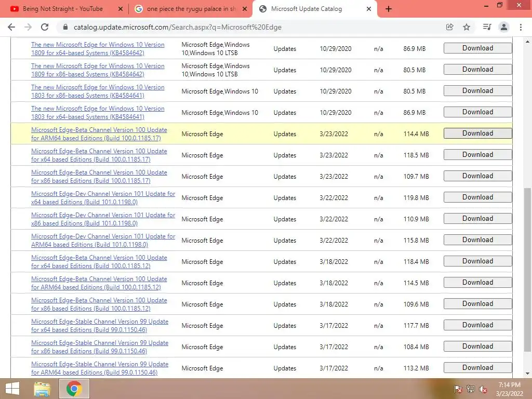Open Action Center flag tray icon

(x=458, y=389)
